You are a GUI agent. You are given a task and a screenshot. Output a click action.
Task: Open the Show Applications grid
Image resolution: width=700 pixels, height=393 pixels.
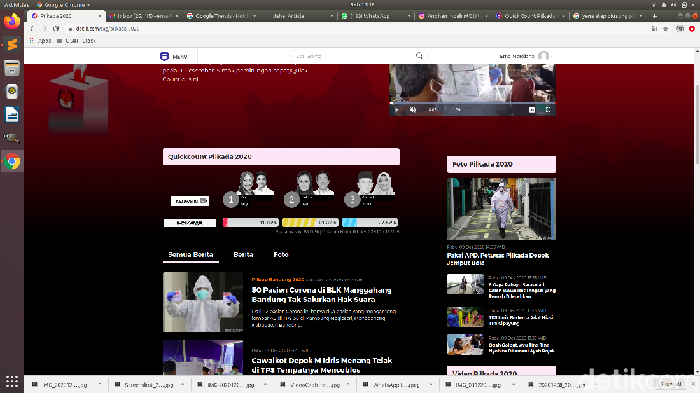pos(12,381)
